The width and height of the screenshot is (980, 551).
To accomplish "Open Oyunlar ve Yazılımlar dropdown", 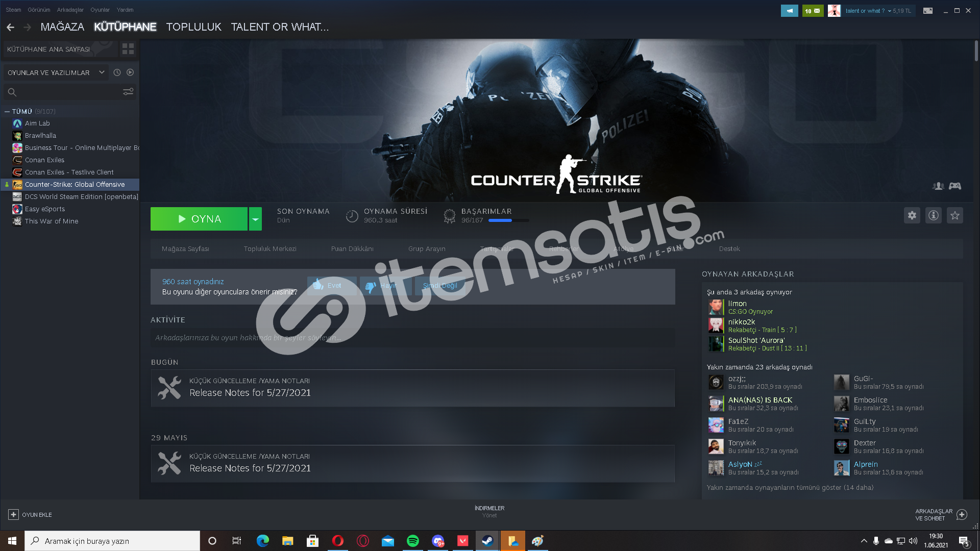I will coord(56,72).
